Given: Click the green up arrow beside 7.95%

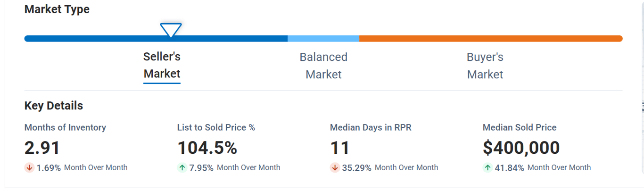Looking at the screenshot, I should (182, 167).
